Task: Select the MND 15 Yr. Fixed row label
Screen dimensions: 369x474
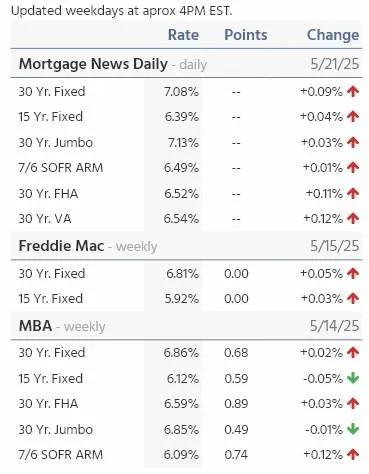Action: (x=51, y=117)
